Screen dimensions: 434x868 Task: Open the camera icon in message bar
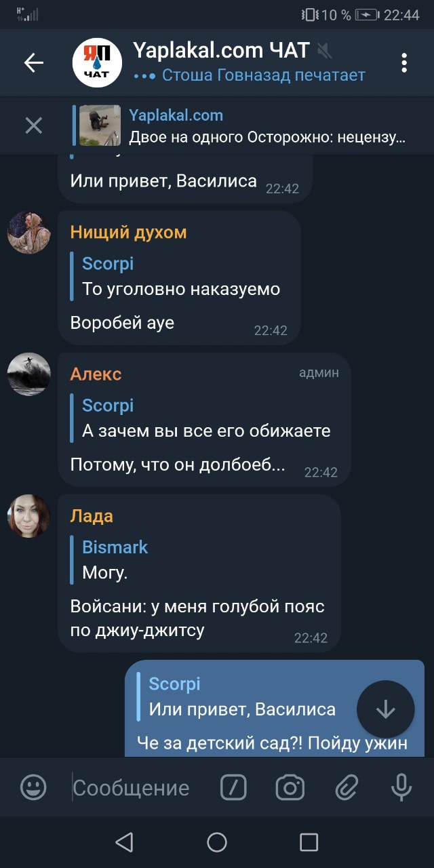[290, 787]
